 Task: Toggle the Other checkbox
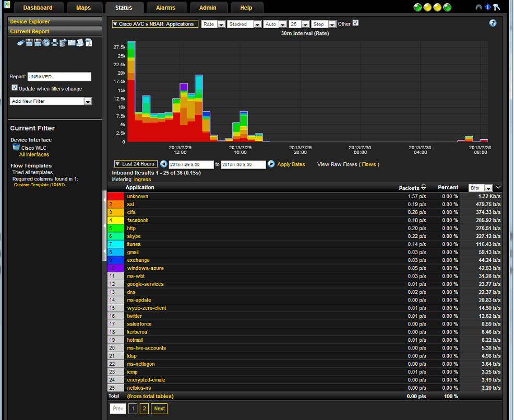(x=355, y=23)
